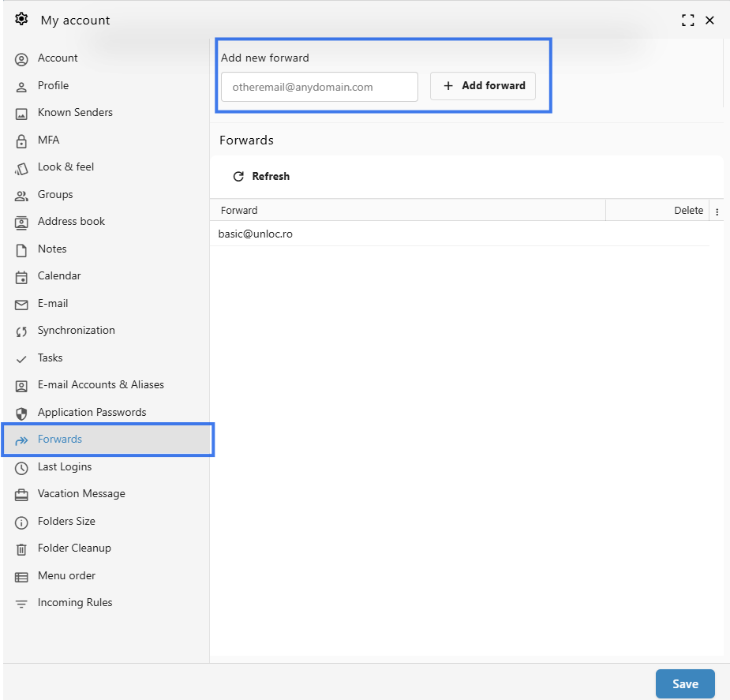Click the Calendar icon in sidebar
The height and width of the screenshot is (700, 730).
coord(21,277)
